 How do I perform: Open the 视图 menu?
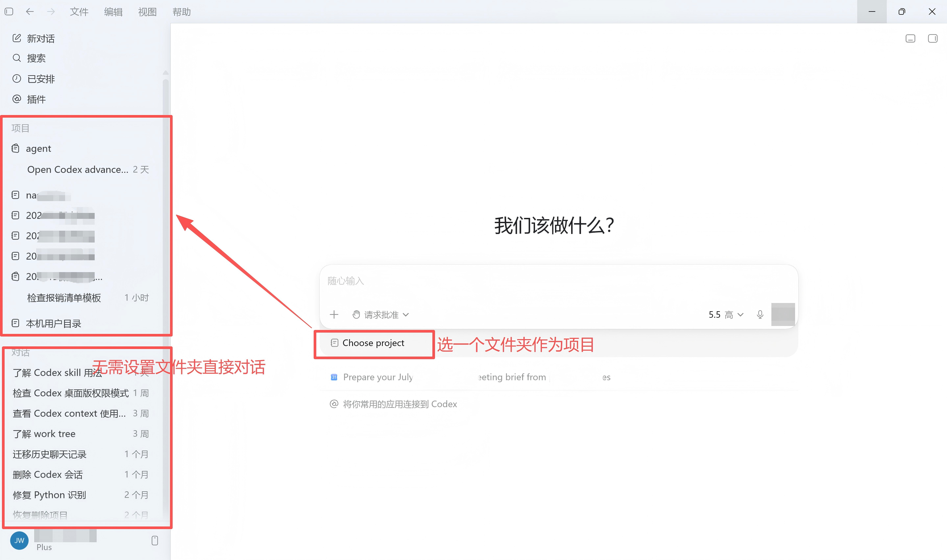(x=147, y=12)
